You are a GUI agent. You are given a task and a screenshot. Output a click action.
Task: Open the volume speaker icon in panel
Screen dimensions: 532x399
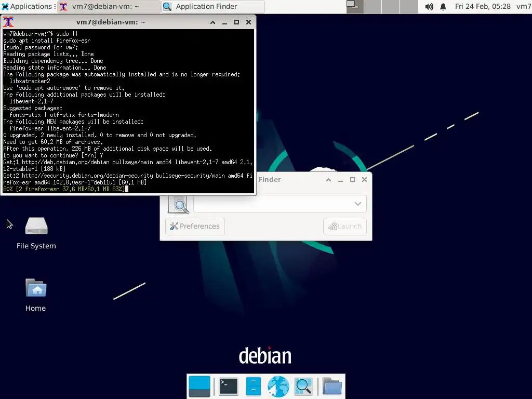coord(429,6)
